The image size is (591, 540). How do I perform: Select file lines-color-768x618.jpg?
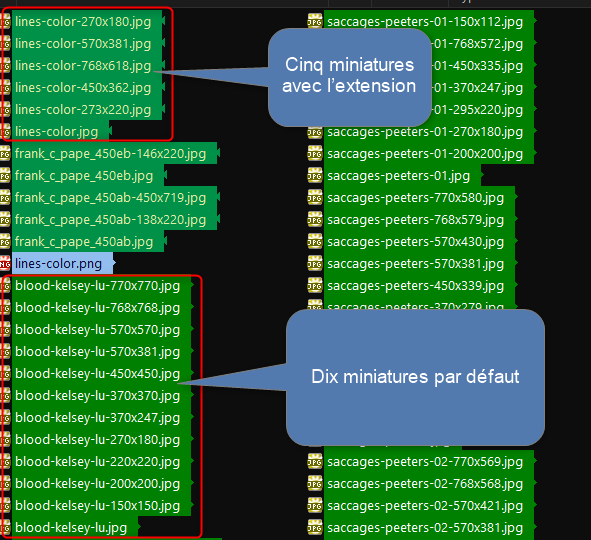pos(83,66)
